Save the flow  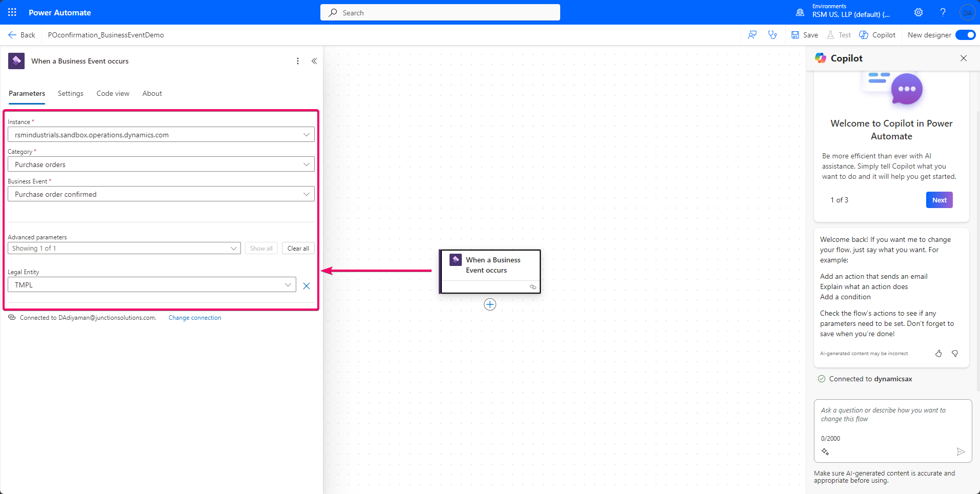tap(805, 35)
